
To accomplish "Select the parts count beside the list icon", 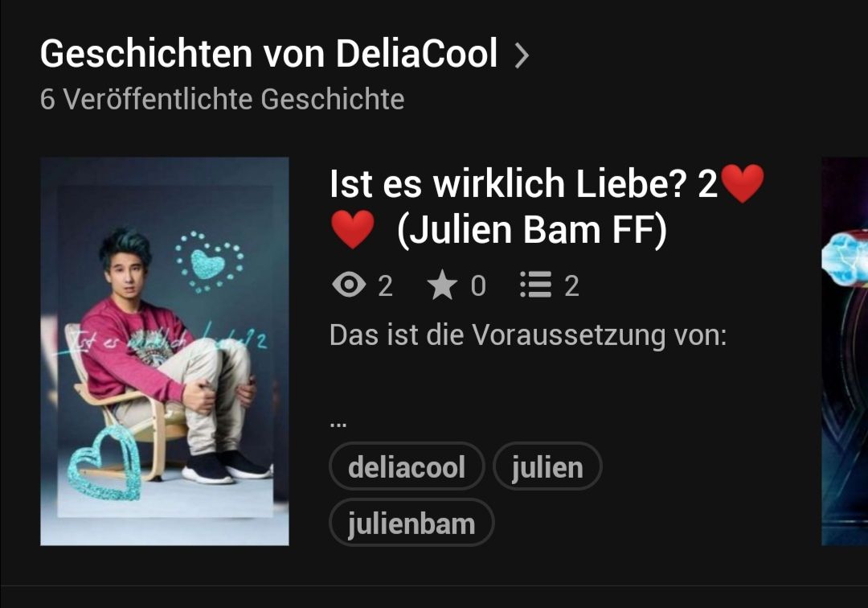I will click(572, 286).
